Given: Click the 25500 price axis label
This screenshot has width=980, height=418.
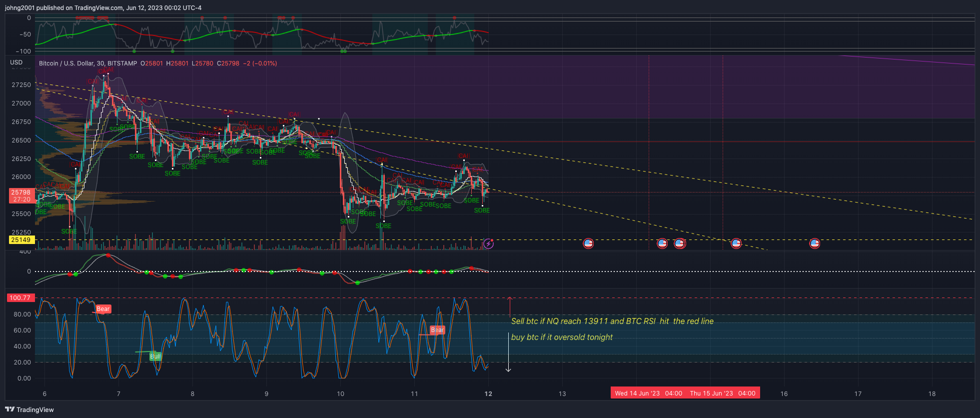Looking at the screenshot, I should point(21,214).
